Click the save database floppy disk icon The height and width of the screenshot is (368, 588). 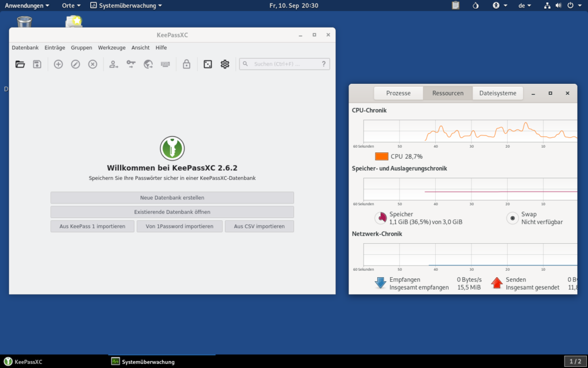37,64
